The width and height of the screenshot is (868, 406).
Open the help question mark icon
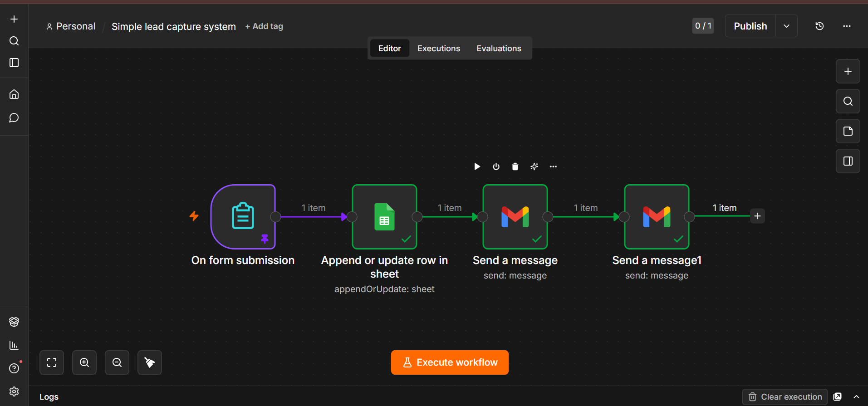(x=14, y=368)
